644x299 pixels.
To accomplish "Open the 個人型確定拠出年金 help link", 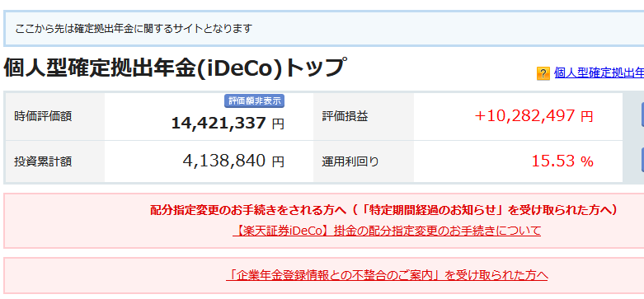I will click(x=599, y=73).
